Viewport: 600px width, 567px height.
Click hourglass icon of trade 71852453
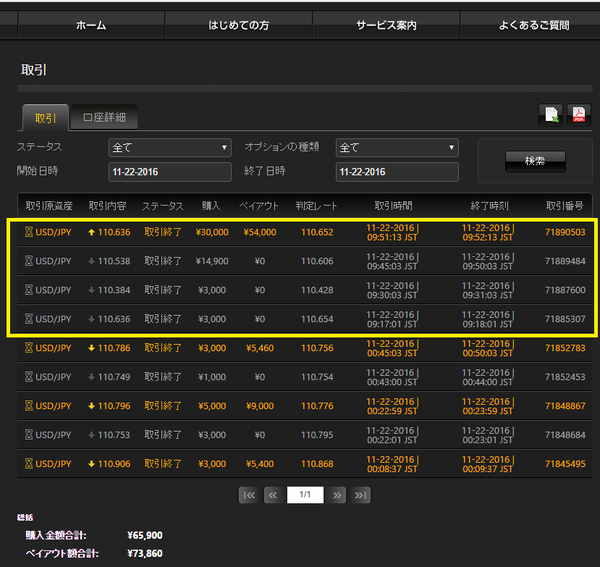pos(29,377)
